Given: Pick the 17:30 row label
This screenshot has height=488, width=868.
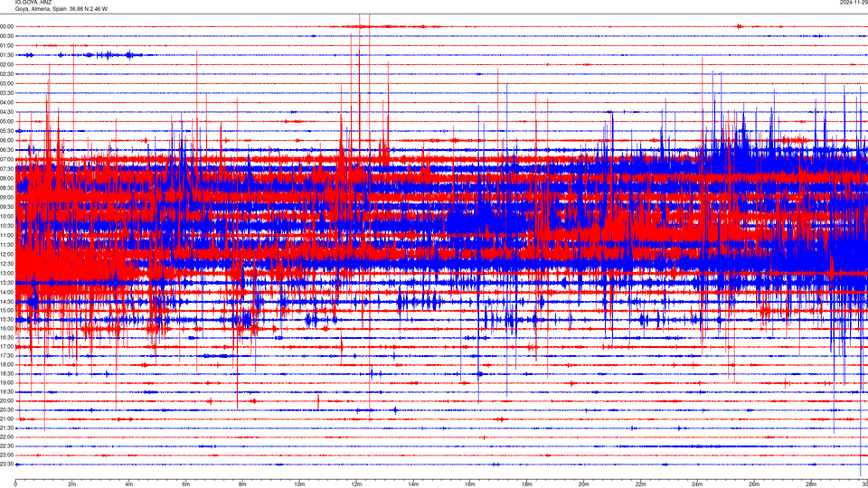Looking at the screenshot, I should click(x=7, y=356).
